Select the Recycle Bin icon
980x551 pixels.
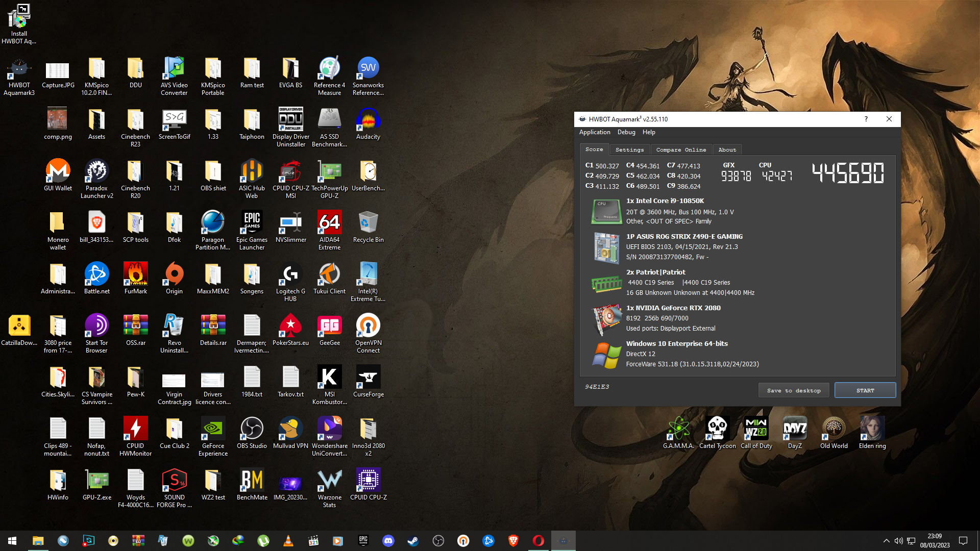tap(368, 228)
